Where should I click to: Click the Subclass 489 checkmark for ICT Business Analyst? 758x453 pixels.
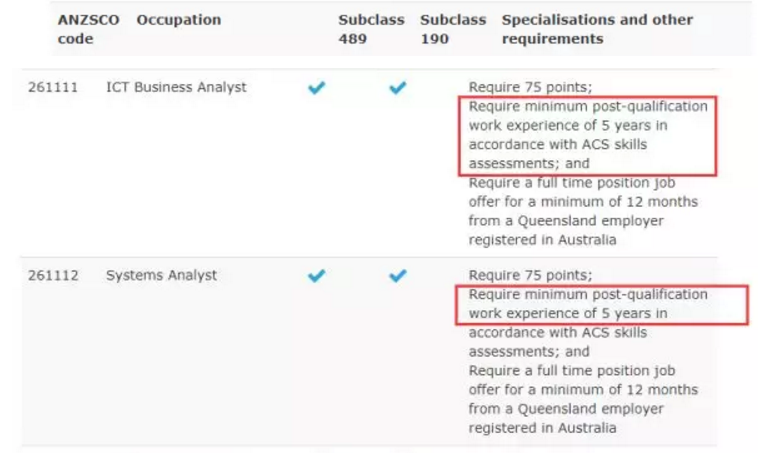tap(317, 88)
